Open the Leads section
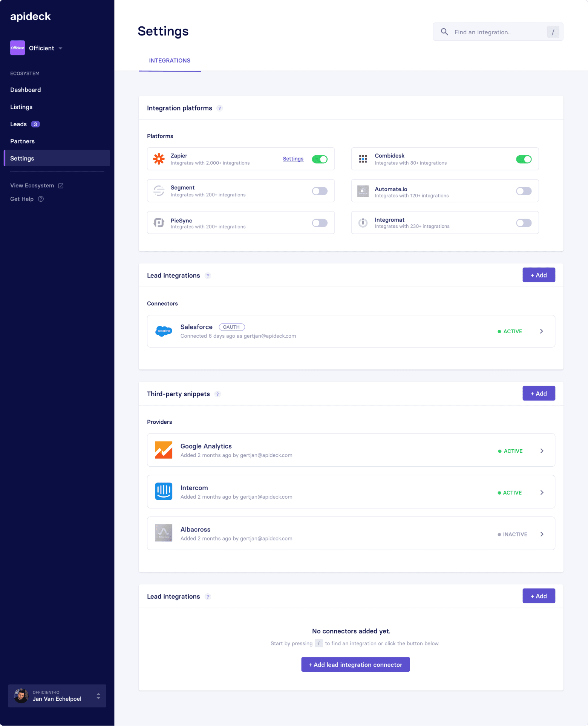The width and height of the screenshot is (588, 726). [x=18, y=124]
